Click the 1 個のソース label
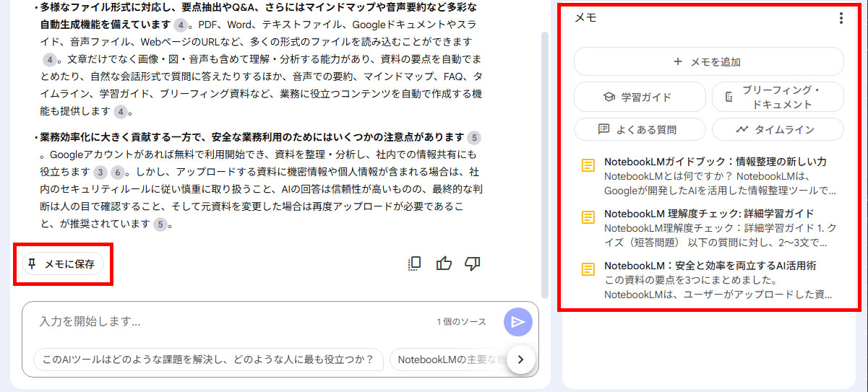Viewport: 868px width, 392px height. 461,322
